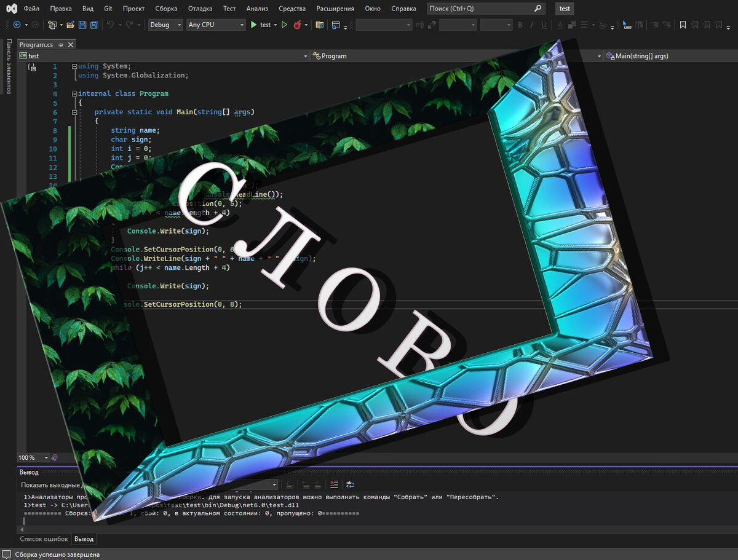
Task: Click the italic I formatting icon
Action: coord(532,25)
